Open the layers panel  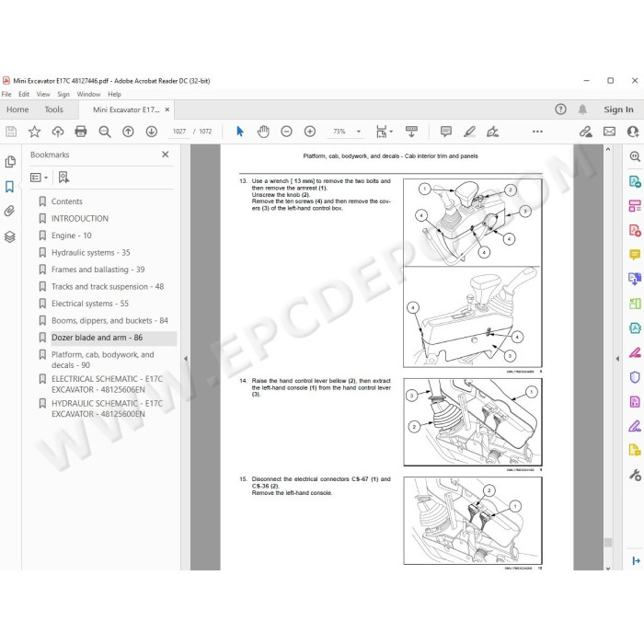coord(10,236)
